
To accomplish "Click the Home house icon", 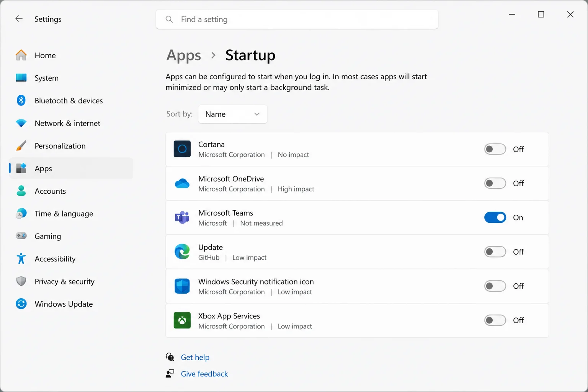I will tap(21, 55).
